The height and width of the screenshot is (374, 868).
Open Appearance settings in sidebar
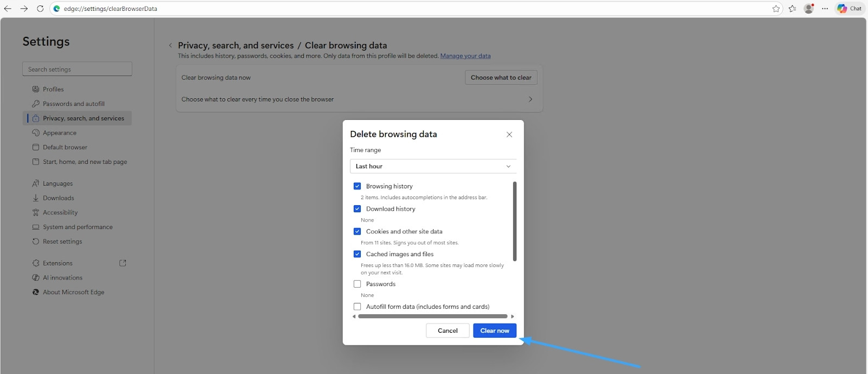click(x=60, y=133)
